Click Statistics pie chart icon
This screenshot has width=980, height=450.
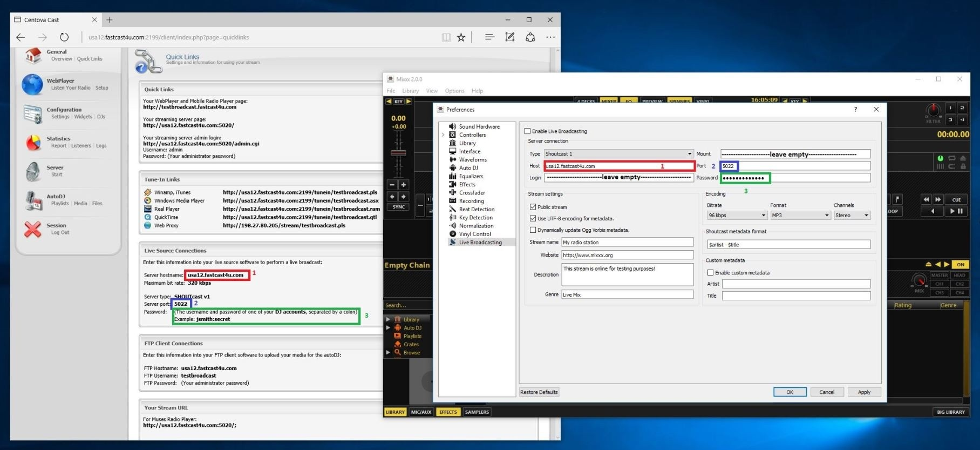click(33, 143)
